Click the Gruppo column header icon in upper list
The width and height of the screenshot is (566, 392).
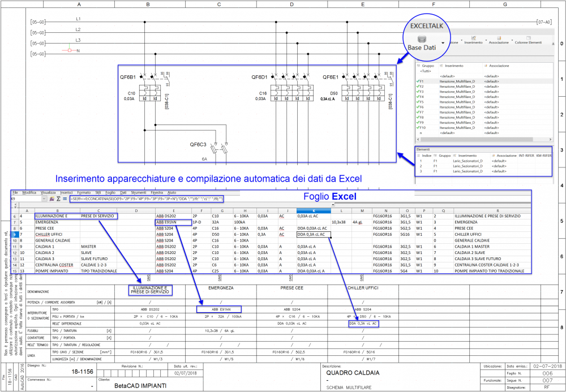click(418, 66)
